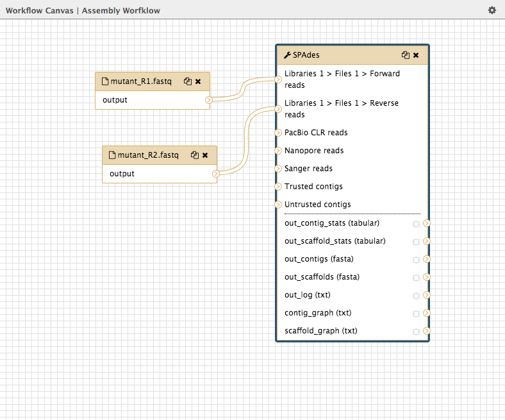Click mutant_R1.fastq output connector

(209, 100)
